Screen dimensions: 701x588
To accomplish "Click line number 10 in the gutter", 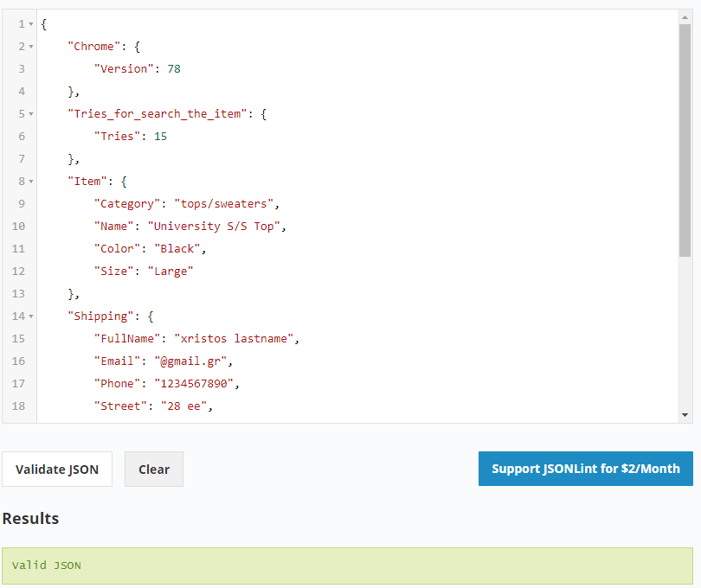I will (19, 227).
